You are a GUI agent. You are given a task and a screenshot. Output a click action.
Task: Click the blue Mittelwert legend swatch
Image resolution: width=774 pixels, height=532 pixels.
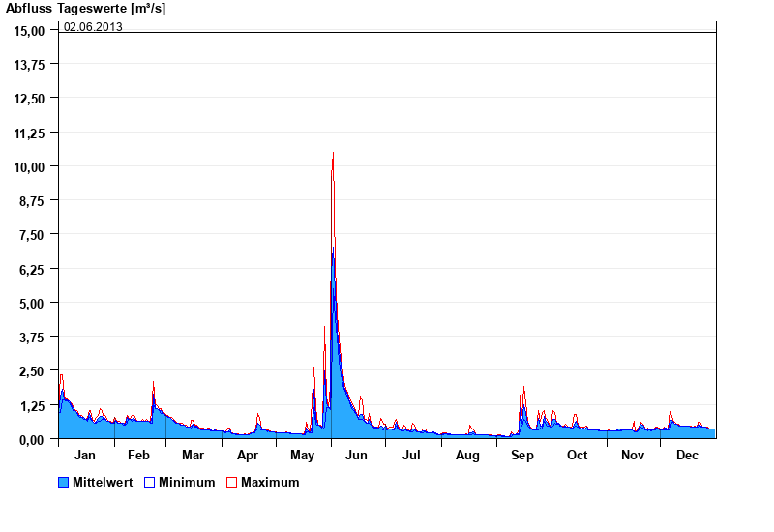tap(64, 482)
